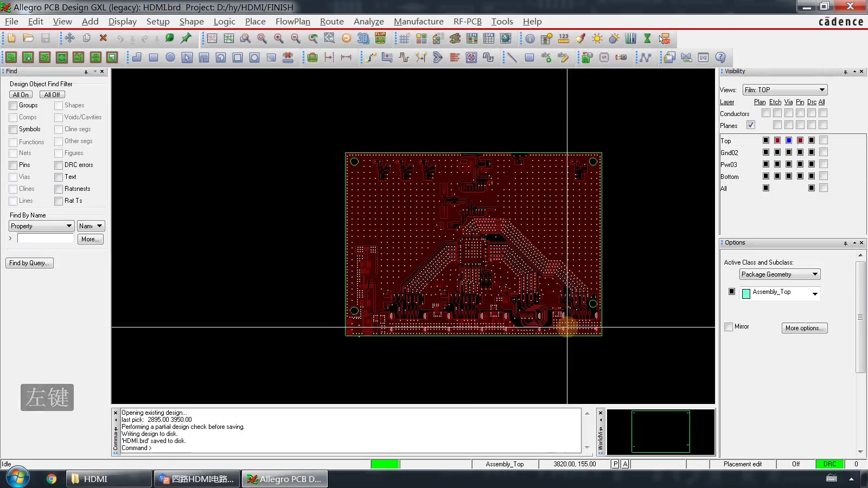868x488 pixels.
Task: Click the 123 measure ruler icon
Action: (x=564, y=38)
